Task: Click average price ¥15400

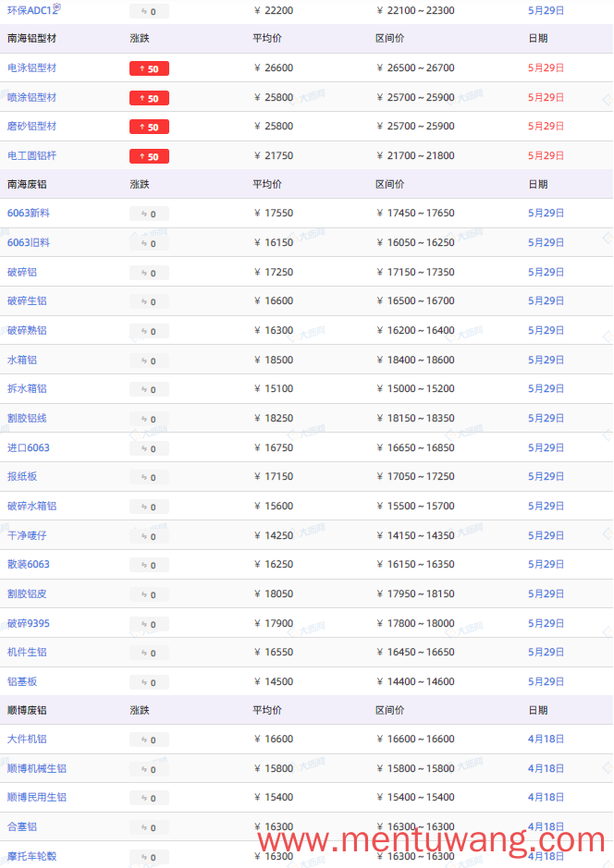Action: pyautogui.click(x=274, y=798)
